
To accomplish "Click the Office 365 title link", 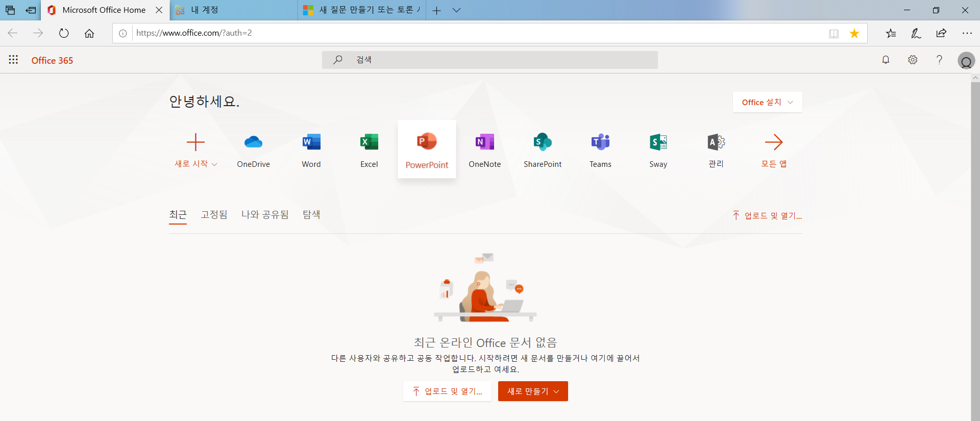I will (52, 60).
